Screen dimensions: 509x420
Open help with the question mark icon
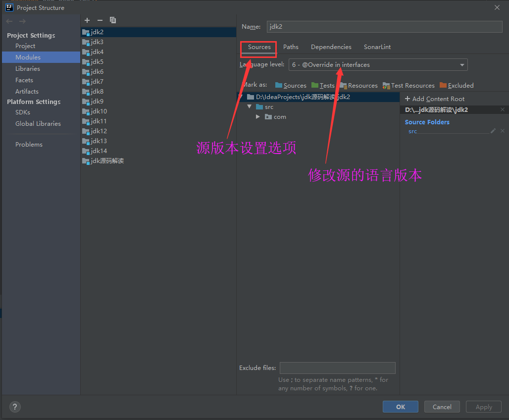pyautogui.click(x=15, y=407)
